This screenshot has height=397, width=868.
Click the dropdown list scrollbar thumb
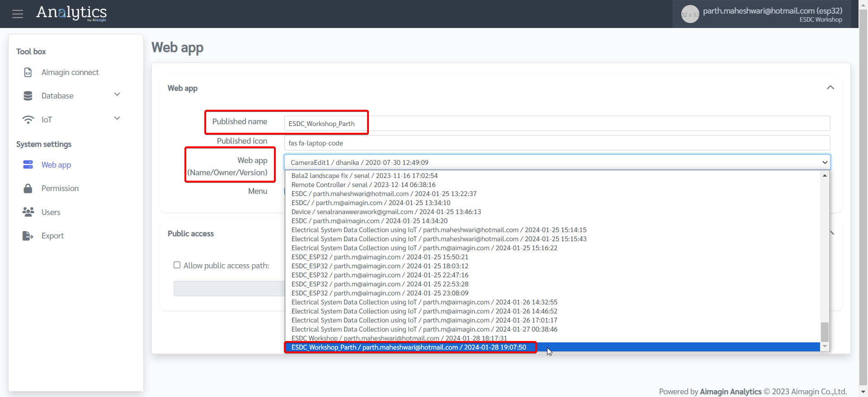(x=825, y=332)
